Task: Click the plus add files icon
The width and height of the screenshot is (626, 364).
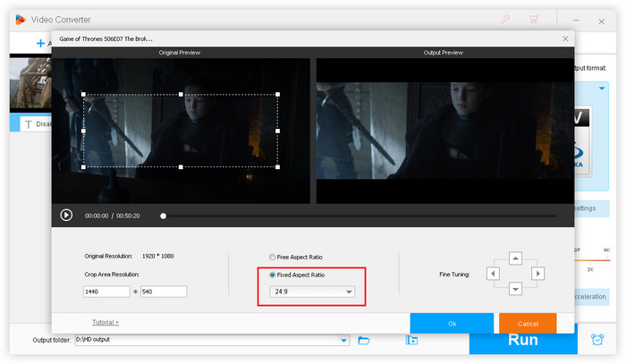Action: coord(40,43)
